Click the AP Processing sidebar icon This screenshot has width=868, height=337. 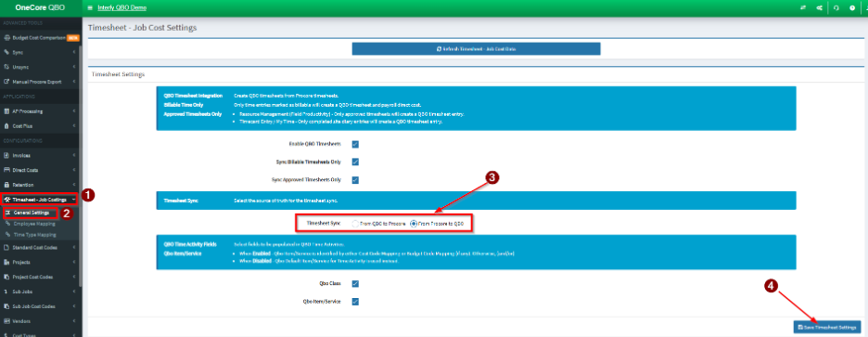(6, 110)
